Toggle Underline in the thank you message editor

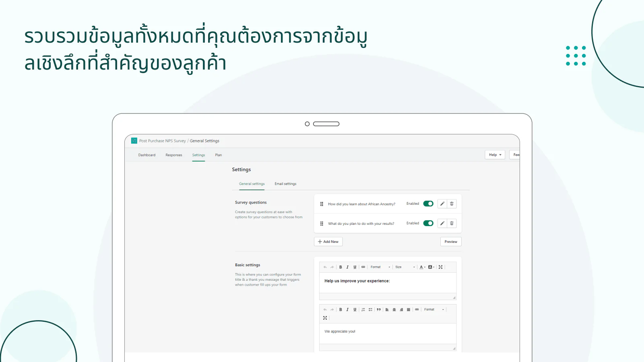[x=355, y=310]
